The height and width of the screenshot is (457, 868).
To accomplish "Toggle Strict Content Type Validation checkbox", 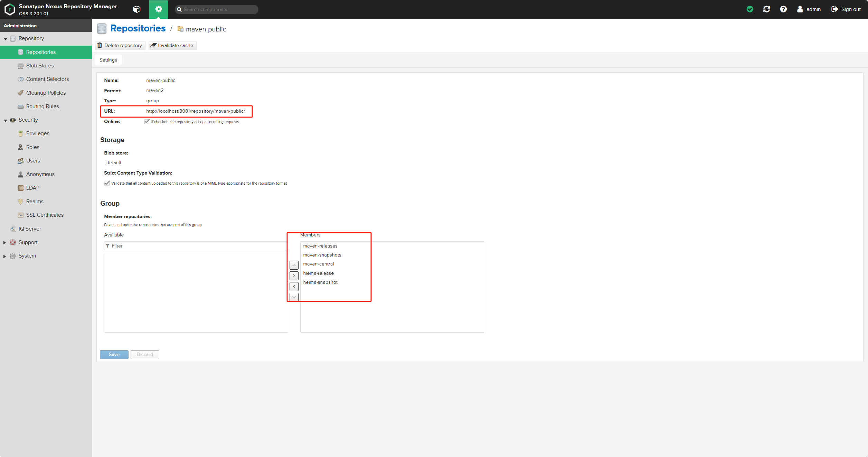I will [107, 183].
